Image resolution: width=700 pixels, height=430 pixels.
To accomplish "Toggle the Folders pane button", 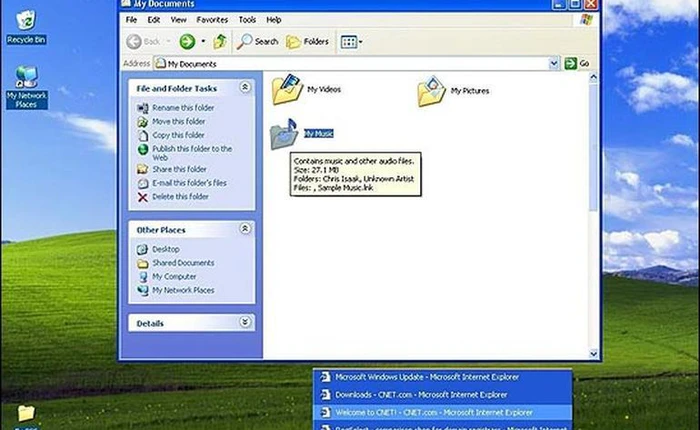I will (307, 42).
